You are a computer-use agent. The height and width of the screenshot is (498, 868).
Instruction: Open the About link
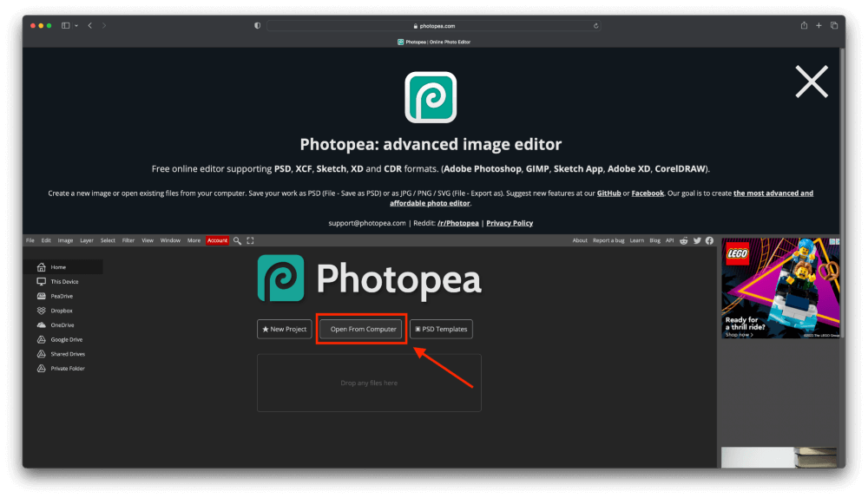click(x=580, y=240)
